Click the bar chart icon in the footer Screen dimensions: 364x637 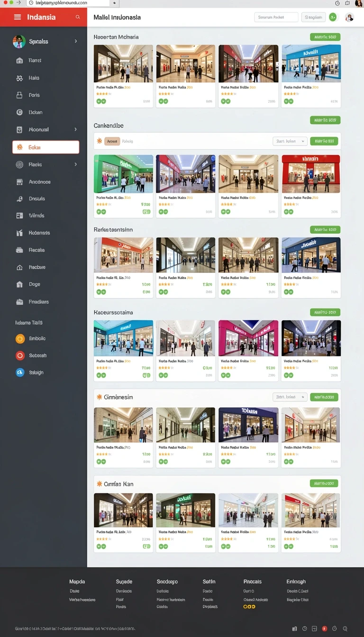click(x=295, y=628)
